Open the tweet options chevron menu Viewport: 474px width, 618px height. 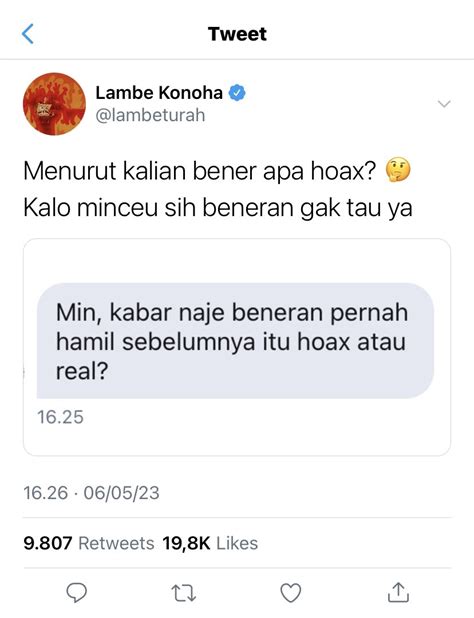(444, 104)
